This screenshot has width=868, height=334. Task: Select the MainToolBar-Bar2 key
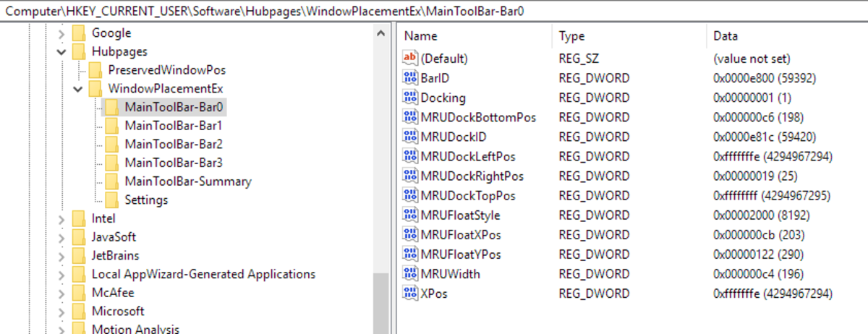tap(173, 144)
